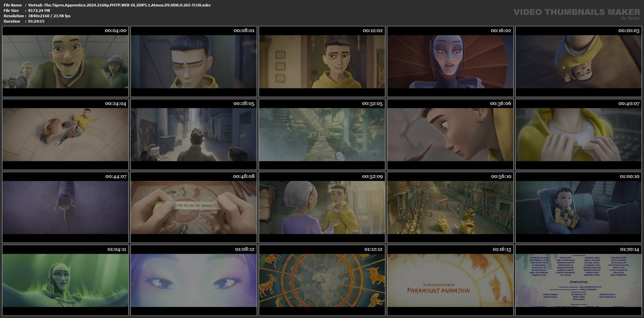Click the 00:20:03 timestamp label
This screenshot has height=318, width=644.
tap(629, 31)
